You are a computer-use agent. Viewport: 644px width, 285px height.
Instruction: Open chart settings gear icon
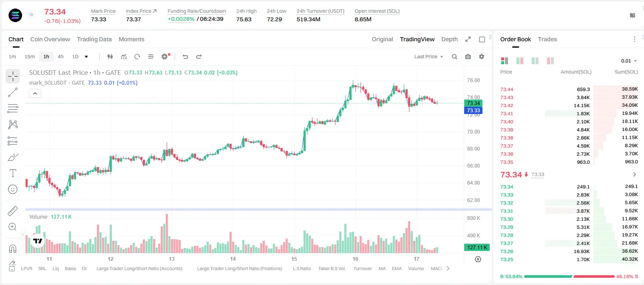pos(482,57)
